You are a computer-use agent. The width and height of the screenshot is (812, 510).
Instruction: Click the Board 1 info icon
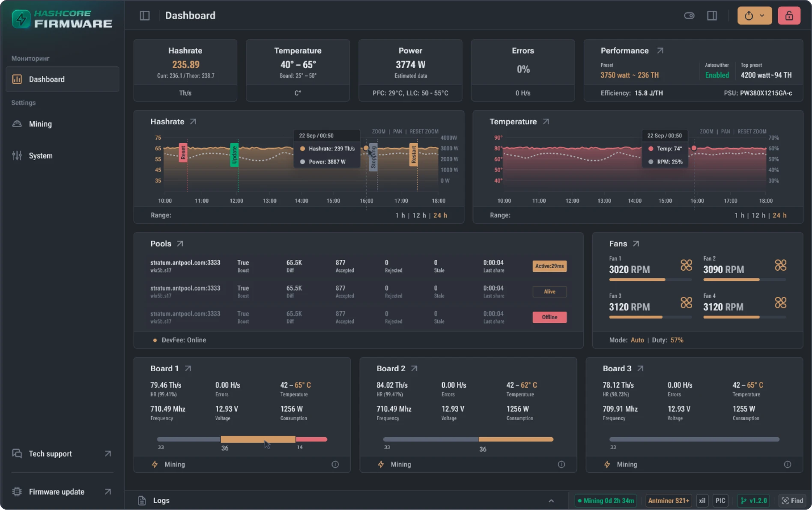click(x=335, y=464)
